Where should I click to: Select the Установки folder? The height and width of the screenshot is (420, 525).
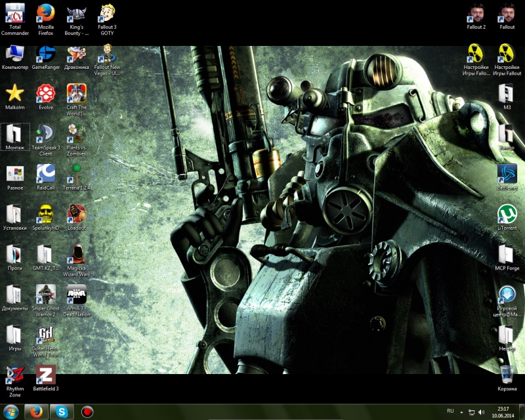tap(14, 218)
